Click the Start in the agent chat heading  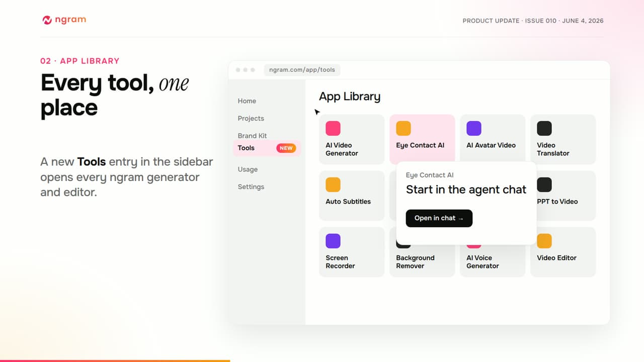(x=466, y=190)
